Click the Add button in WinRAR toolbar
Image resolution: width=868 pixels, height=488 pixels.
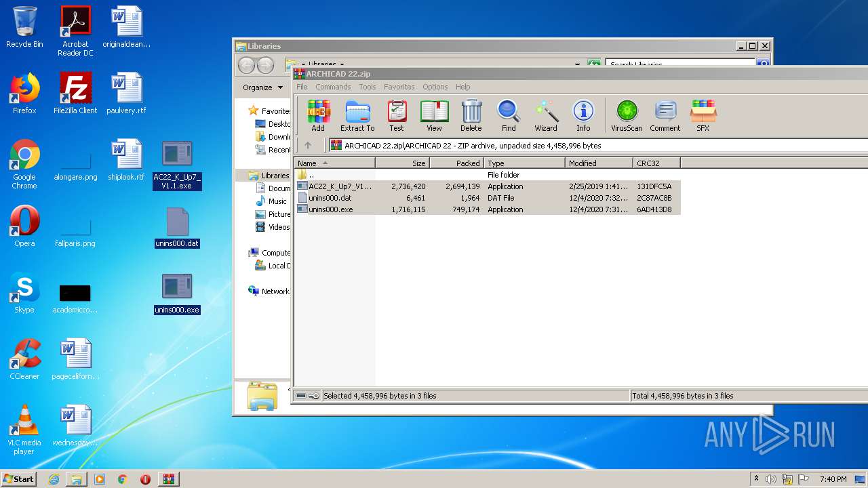coord(317,115)
